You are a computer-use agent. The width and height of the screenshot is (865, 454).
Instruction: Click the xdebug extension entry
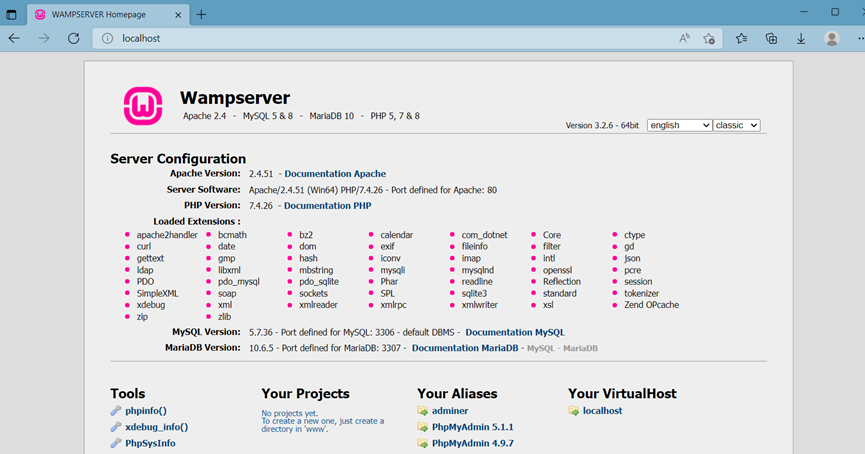[x=151, y=305]
